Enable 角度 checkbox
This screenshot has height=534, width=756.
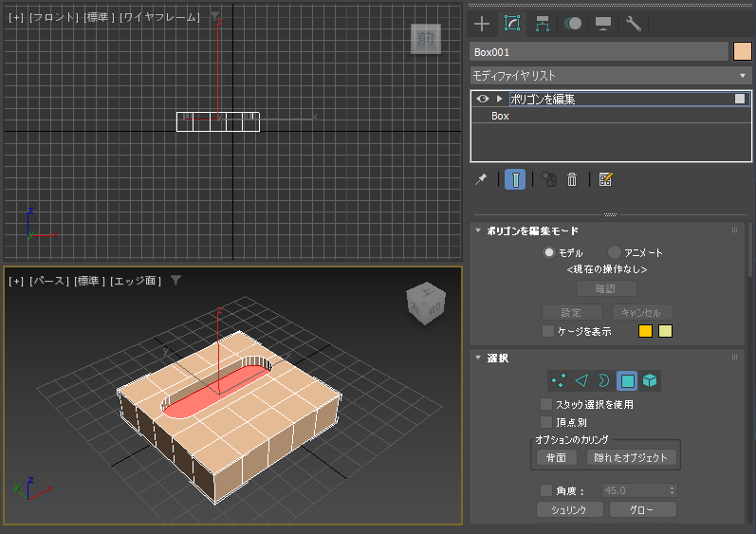tap(545, 490)
